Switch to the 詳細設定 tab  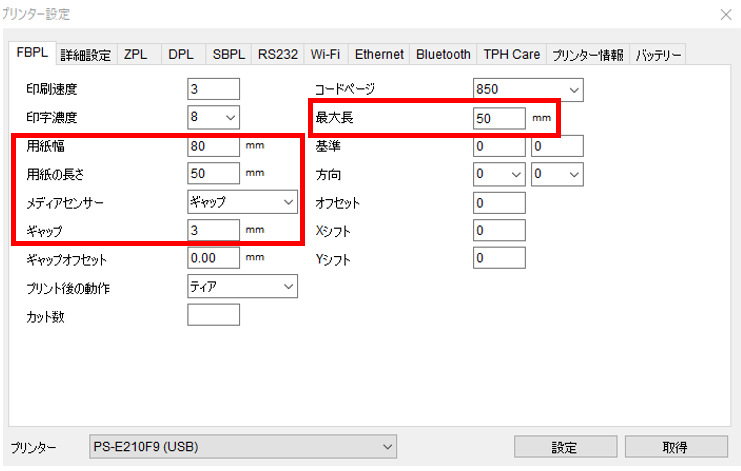pos(86,54)
